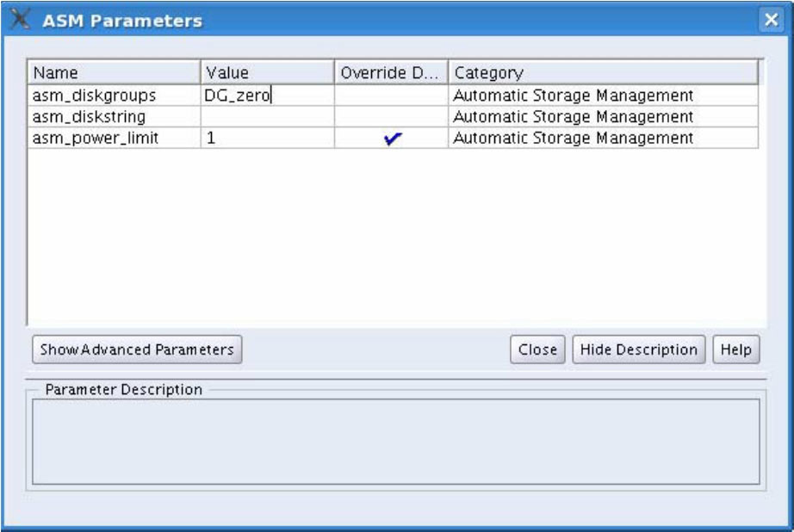
Task: Click the DG_zero value field
Action: (267, 95)
